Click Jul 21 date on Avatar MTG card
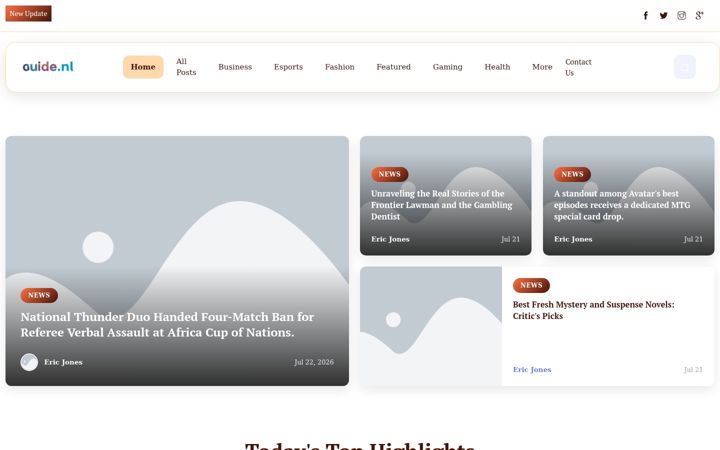 coord(693,239)
